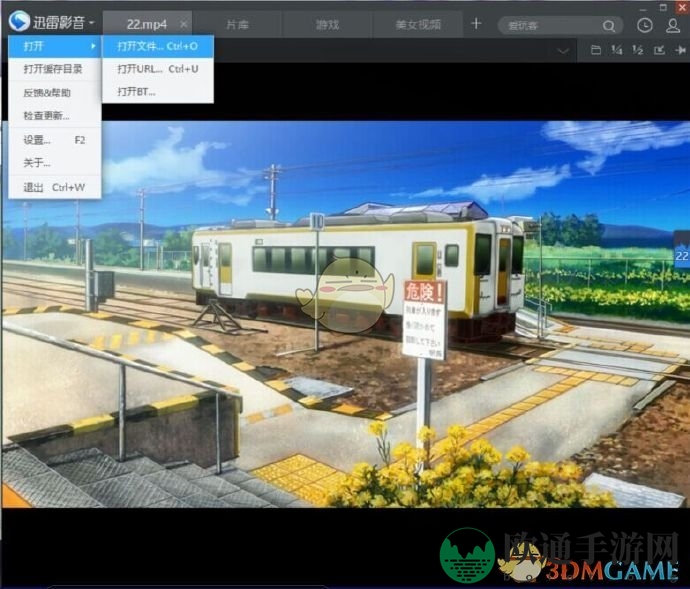Choose 退出 Ctrl+W to quit
Viewport: 690px width, 589px height.
coord(55,187)
